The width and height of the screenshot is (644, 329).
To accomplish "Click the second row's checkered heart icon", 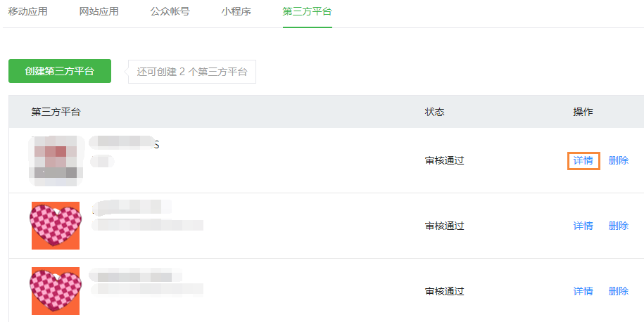I will coord(56,226).
